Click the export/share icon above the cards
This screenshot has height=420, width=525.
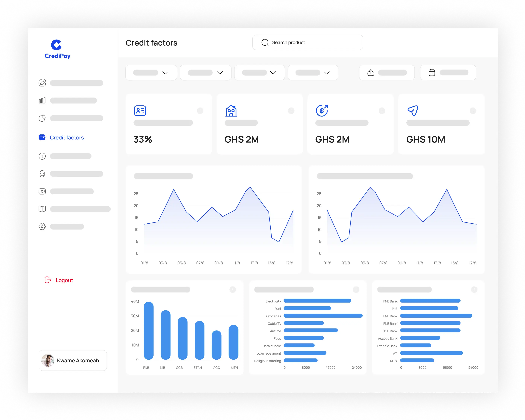tap(371, 72)
